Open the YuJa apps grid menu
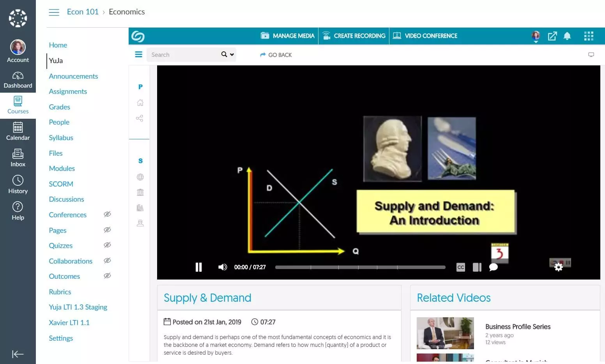Image resolution: width=605 pixels, height=364 pixels. (x=589, y=36)
